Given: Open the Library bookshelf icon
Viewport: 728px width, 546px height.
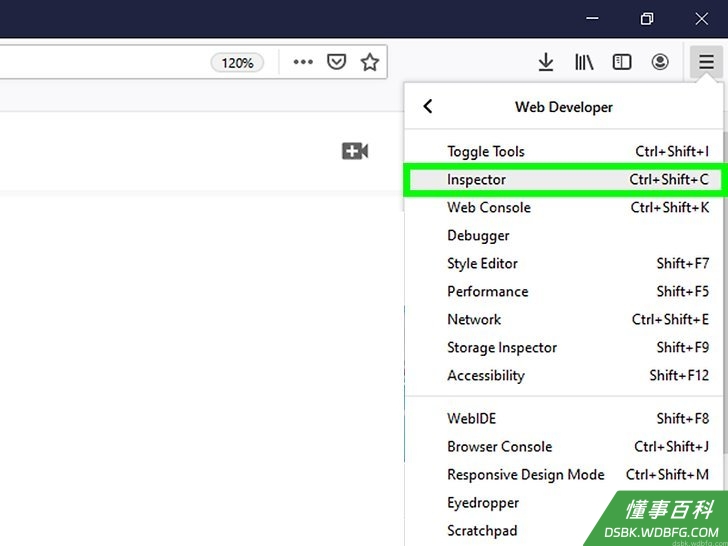Looking at the screenshot, I should coord(584,62).
